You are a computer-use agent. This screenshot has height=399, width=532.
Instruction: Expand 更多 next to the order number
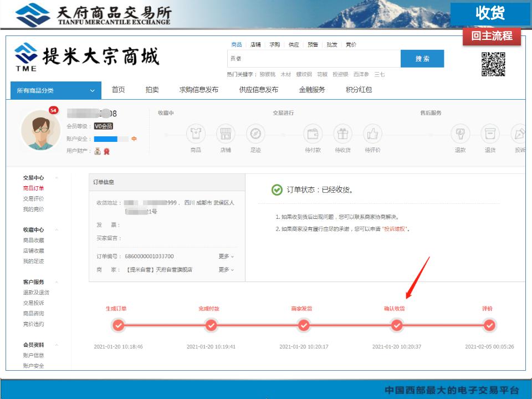pyautogui.click(x=226, y=257)
